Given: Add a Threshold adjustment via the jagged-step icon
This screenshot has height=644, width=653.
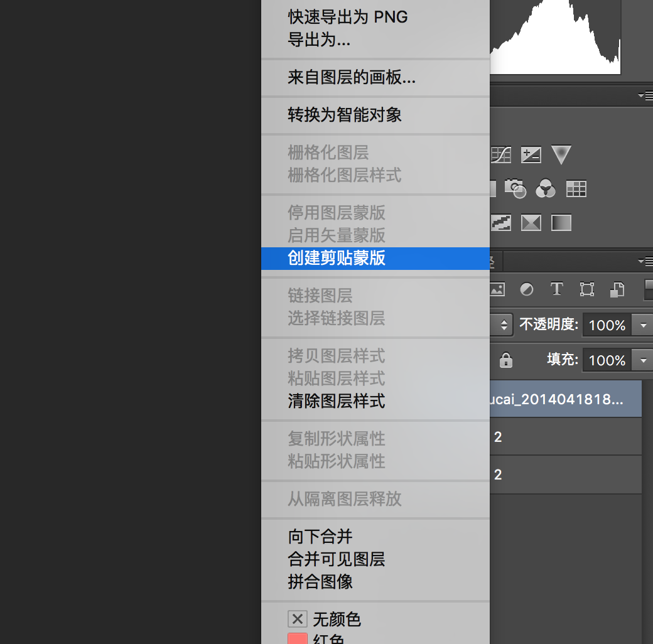Looking at the screenshot, I should [x=500, y=223].
